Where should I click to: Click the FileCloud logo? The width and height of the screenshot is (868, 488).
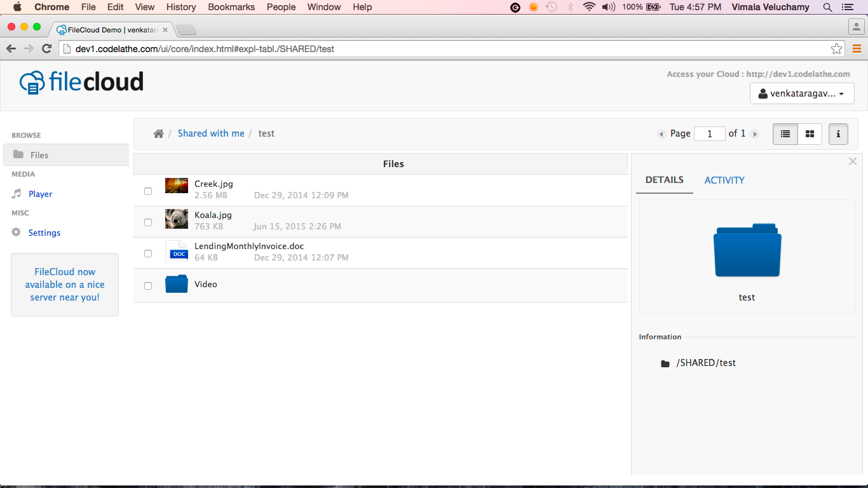[81, 82]
